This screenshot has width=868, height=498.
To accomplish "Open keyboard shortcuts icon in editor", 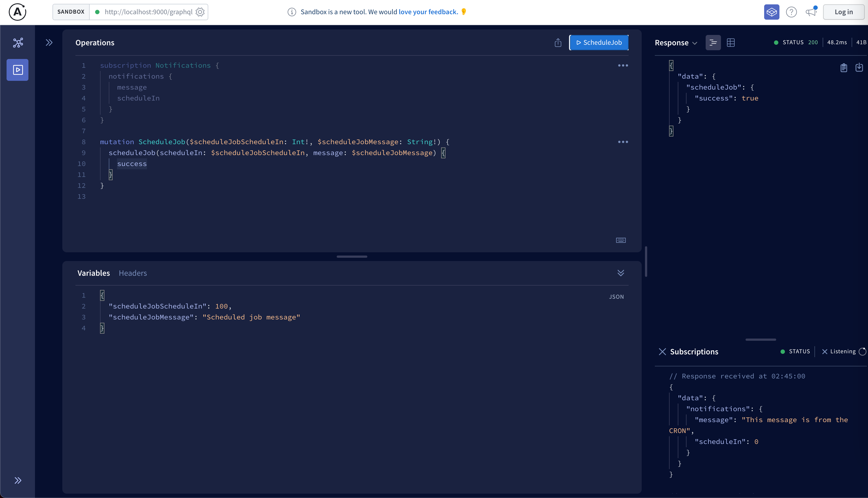I will pyautogui.click(x=621, y=240).
